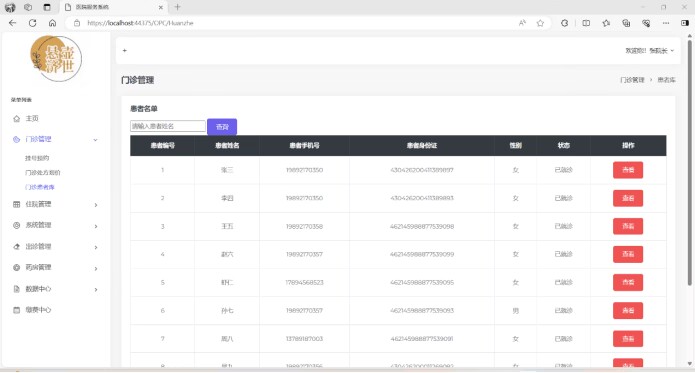
Task: Open first submenu item under 门诊管理
Action: pos(37,158)
